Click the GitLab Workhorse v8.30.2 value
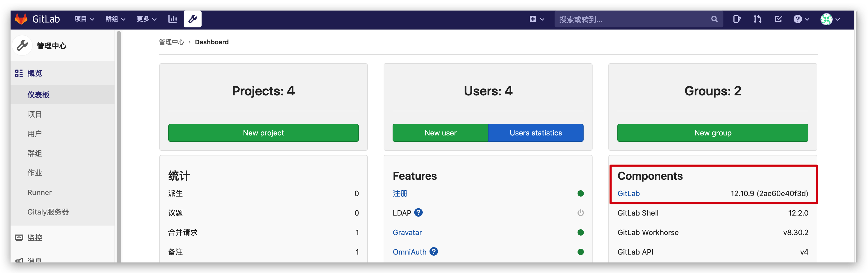This screenshot has width=868, height=273. [x=795, y=233]
